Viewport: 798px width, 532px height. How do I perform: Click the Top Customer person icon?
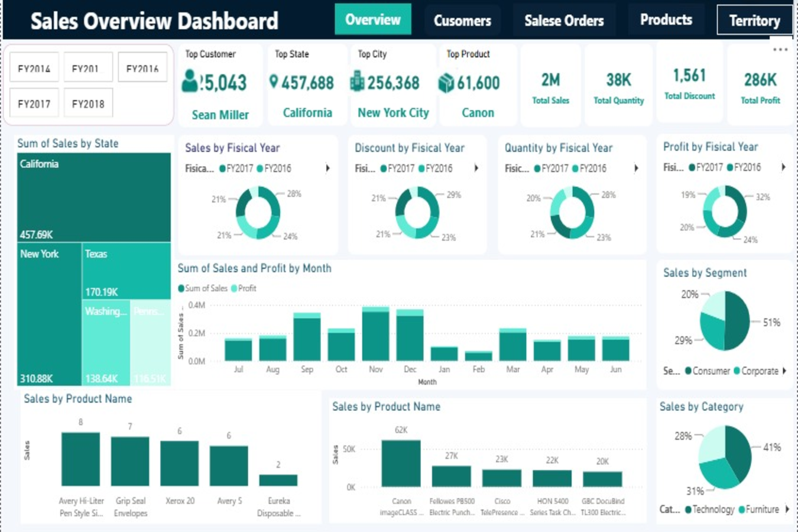click(190, 81)
